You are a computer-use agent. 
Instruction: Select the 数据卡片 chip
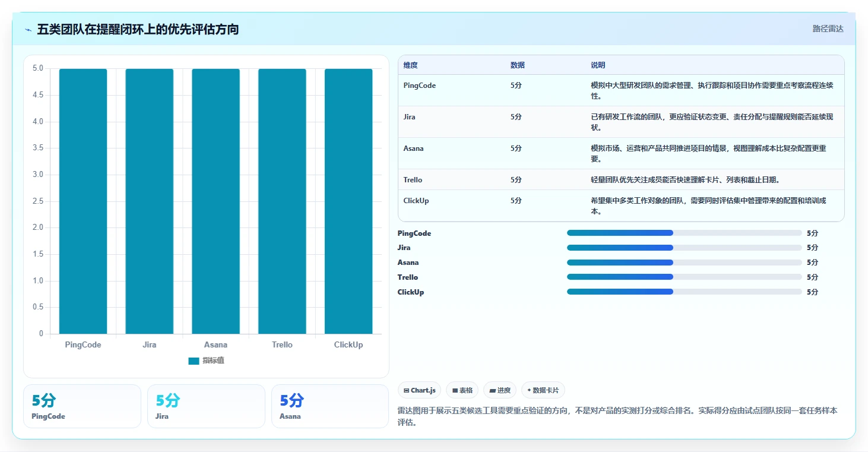click(543, 390)
